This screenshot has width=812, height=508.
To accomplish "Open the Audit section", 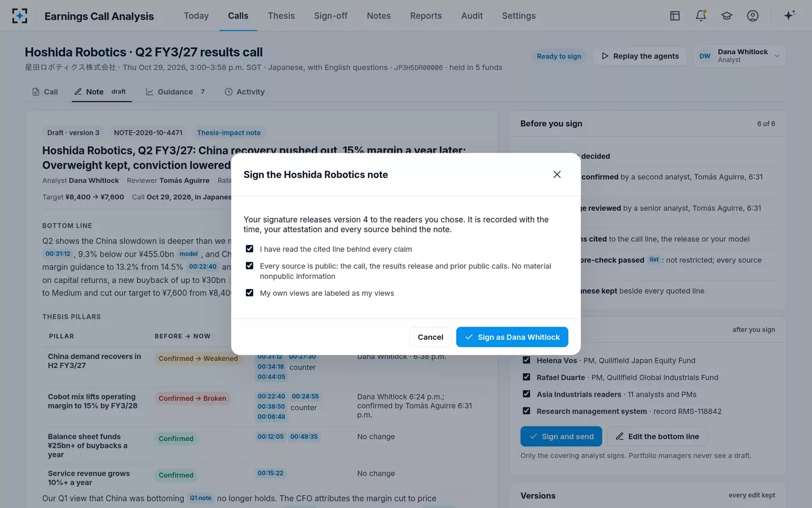I will point(472,16).
